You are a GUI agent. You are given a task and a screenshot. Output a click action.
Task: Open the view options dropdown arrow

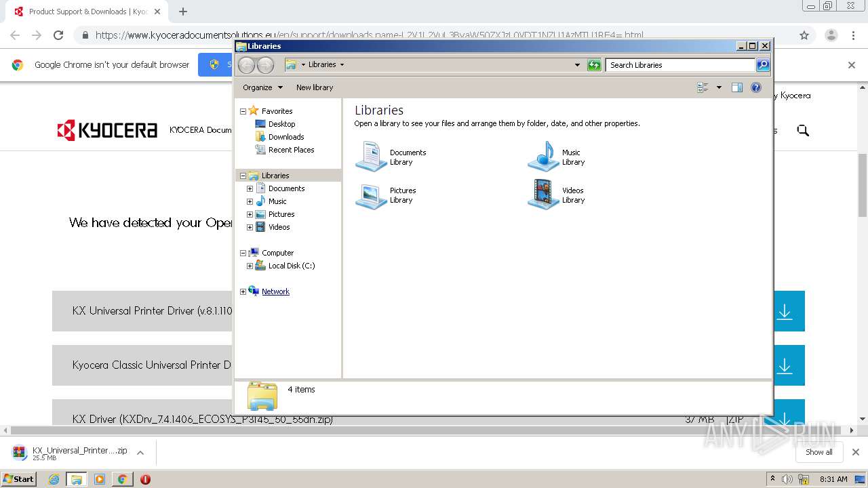click(719, 87)
